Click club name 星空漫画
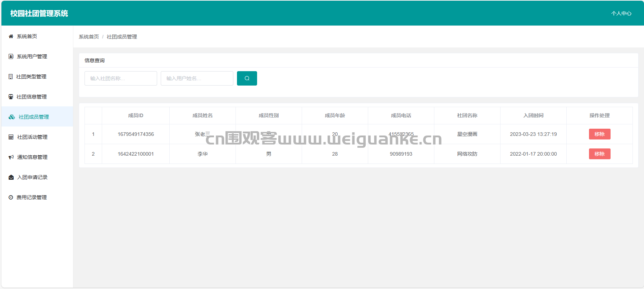Image resolution: width=644 pixels, height=289 pixels. coord(467,134)
